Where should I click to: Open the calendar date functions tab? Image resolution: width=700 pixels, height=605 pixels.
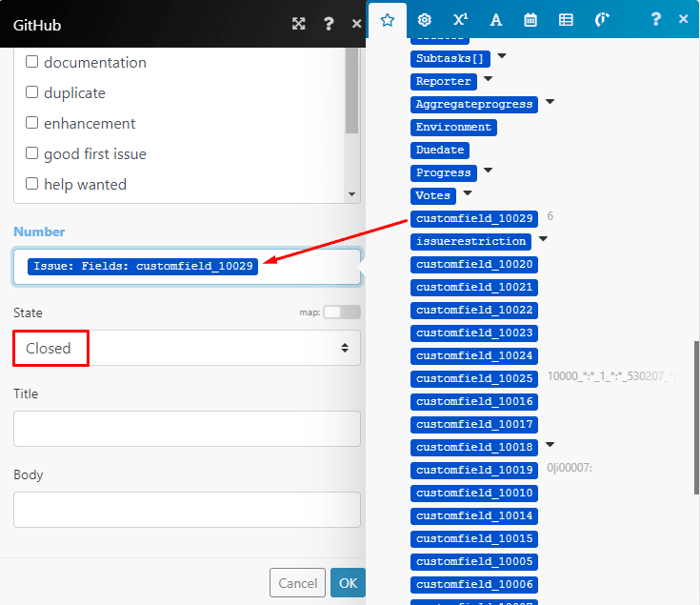pos(530,19)
